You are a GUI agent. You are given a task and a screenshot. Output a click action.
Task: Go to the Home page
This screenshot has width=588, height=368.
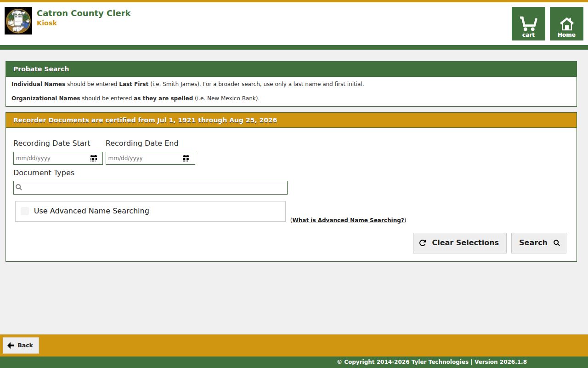point(566,23)
